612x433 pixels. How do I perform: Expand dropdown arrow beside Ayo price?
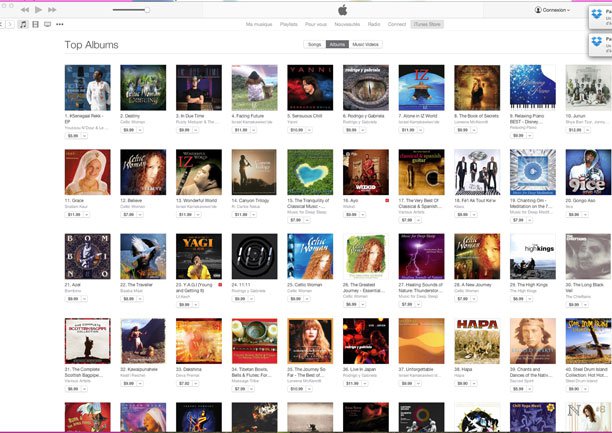click(363, 214)
